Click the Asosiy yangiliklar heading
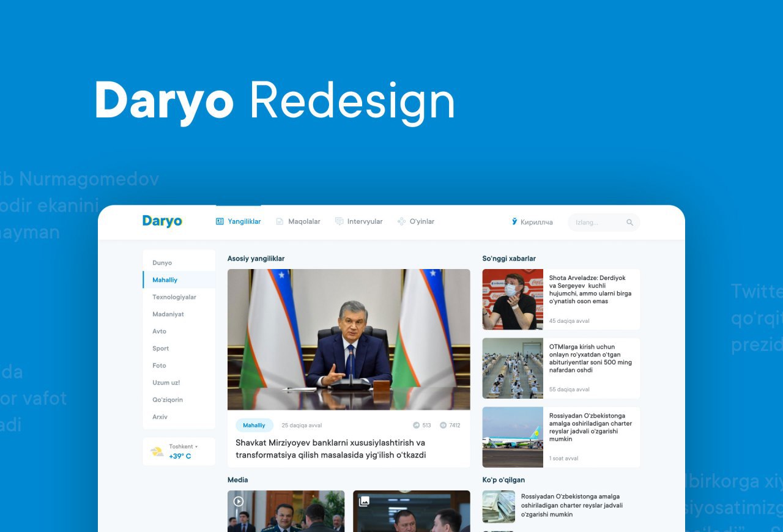 coord(256,259)
